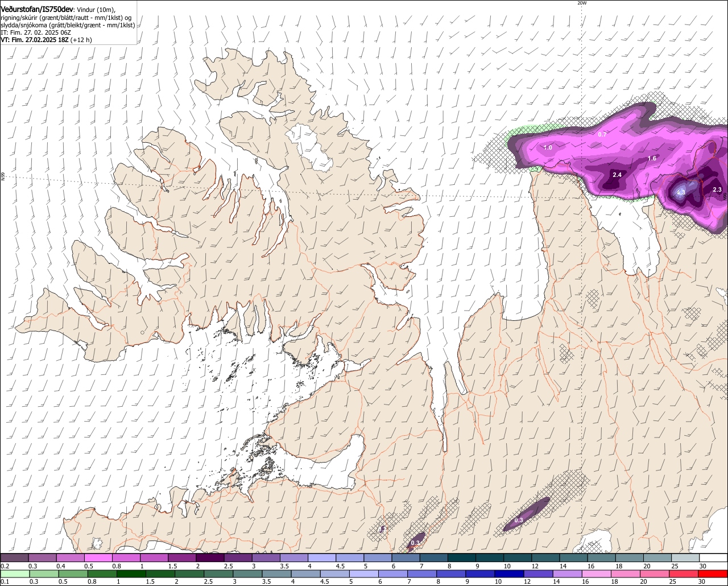Click the '(+12 h)' forecast offset text
The width and height of the screenshot is (728, 586).
coord(81,40)
